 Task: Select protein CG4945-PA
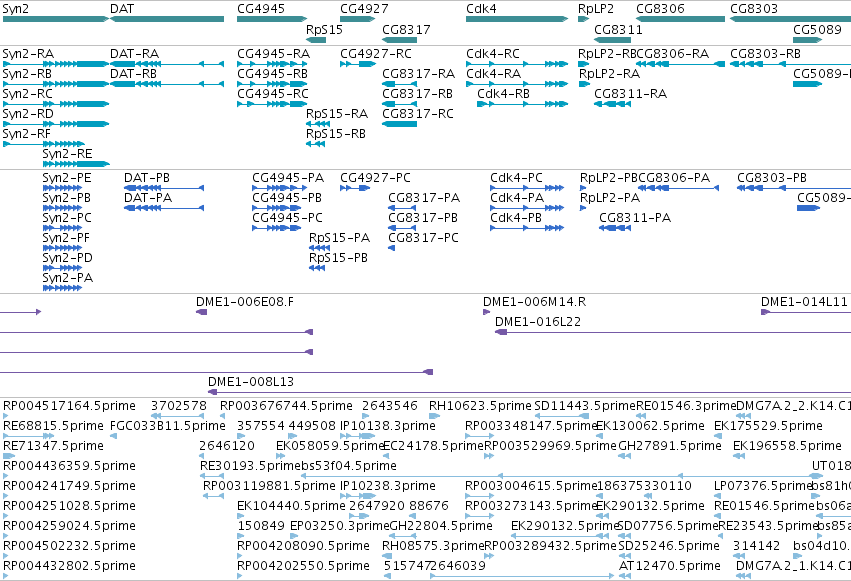coord(288,178)
